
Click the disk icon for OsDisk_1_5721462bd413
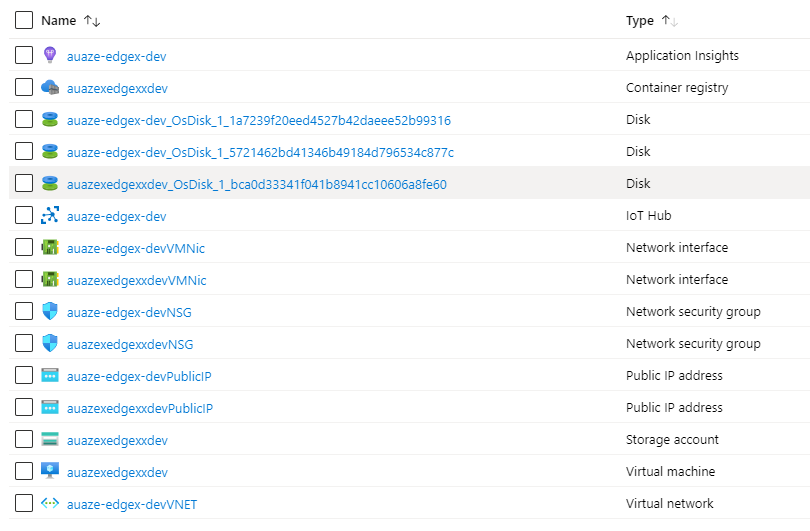coord(50,151)
